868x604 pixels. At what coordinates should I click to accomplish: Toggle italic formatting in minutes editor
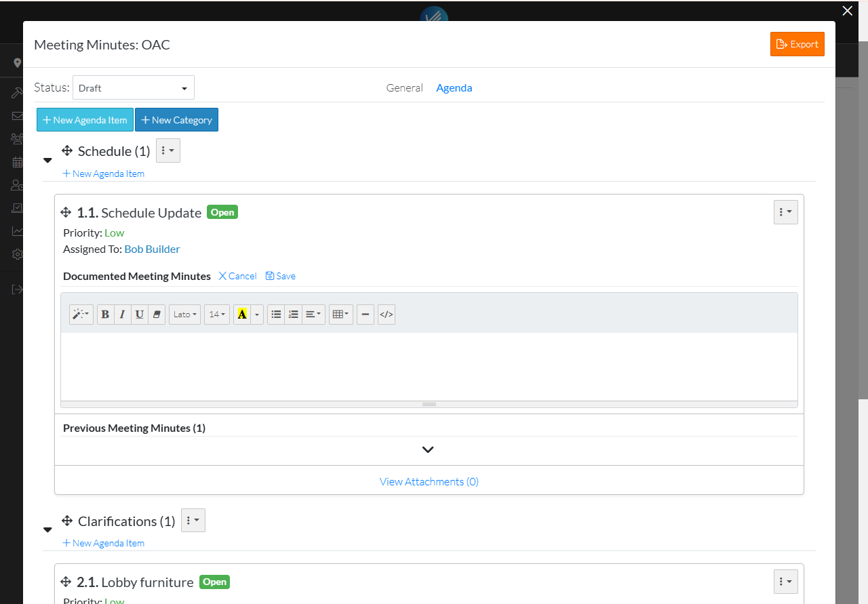pyautogui.click(x=122, y=315)
